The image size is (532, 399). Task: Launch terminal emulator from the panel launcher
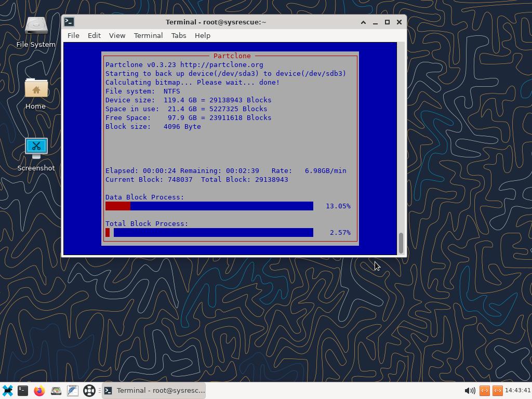point(23,390)
